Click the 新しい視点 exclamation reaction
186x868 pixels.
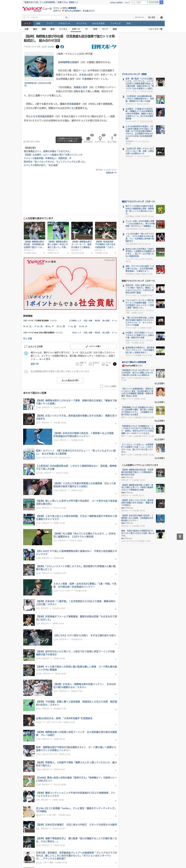coord(112,138)
